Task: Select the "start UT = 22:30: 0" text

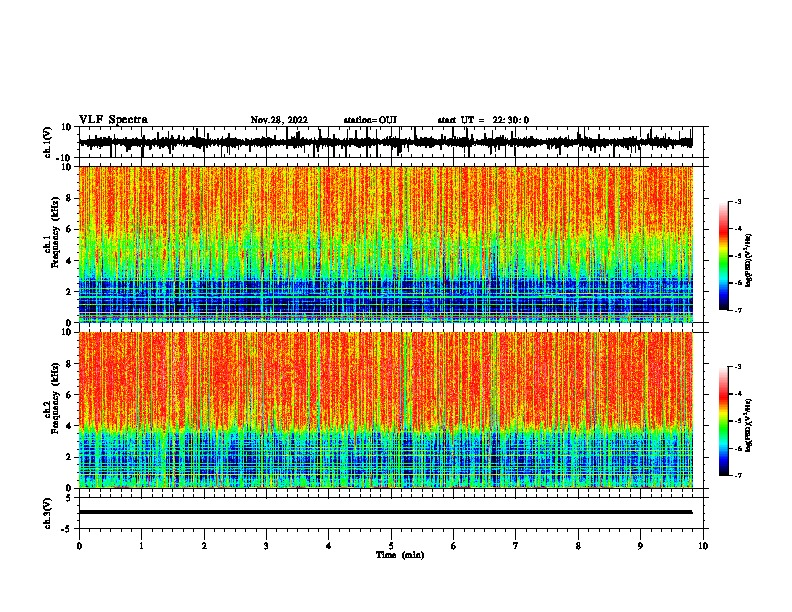Action: [x=483, y=120]
